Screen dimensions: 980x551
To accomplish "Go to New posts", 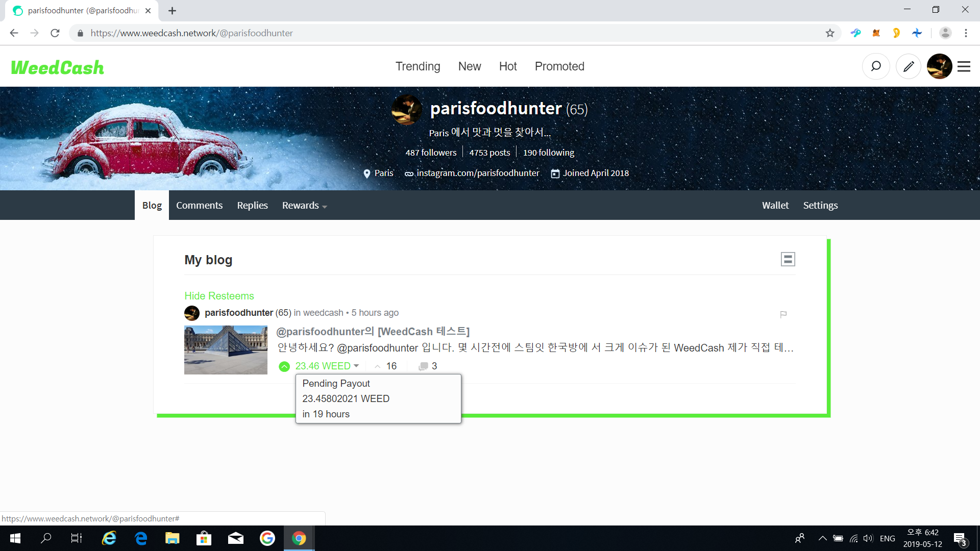I will 470,66.
